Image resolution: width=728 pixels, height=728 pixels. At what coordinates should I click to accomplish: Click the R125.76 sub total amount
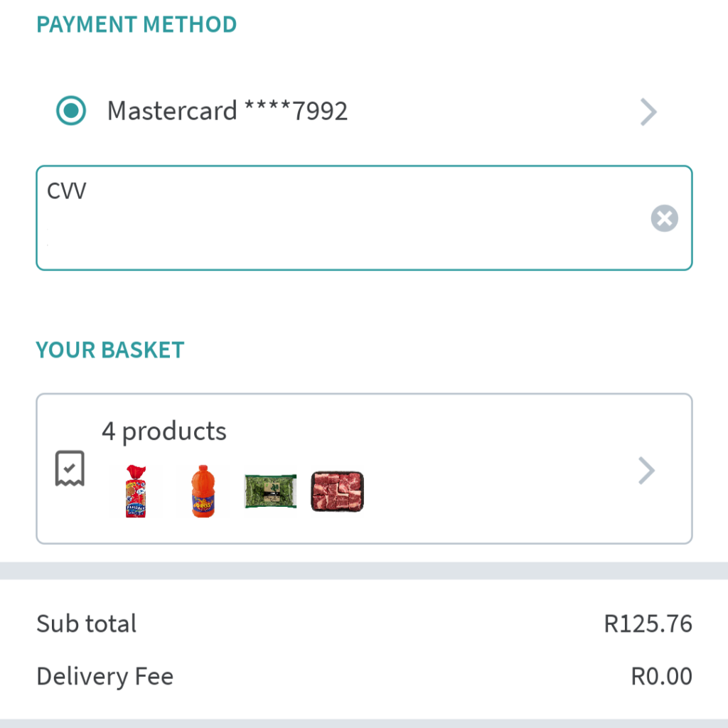click(x=648, y=623)
